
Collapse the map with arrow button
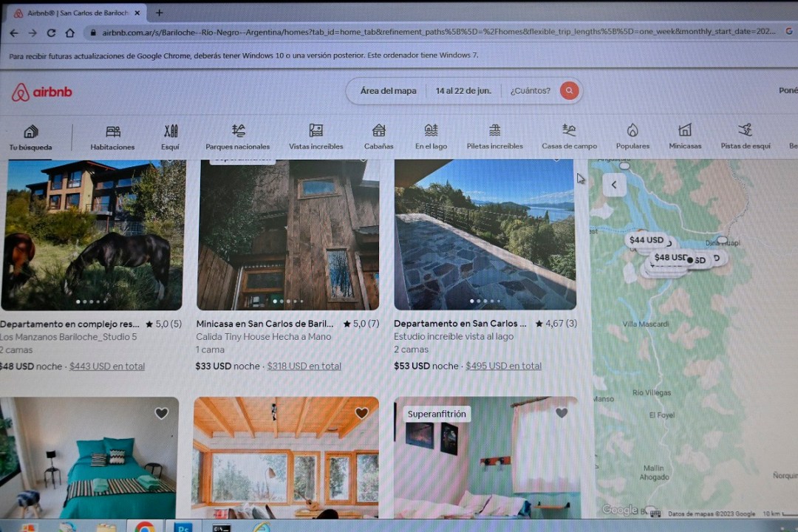(614, 185)
